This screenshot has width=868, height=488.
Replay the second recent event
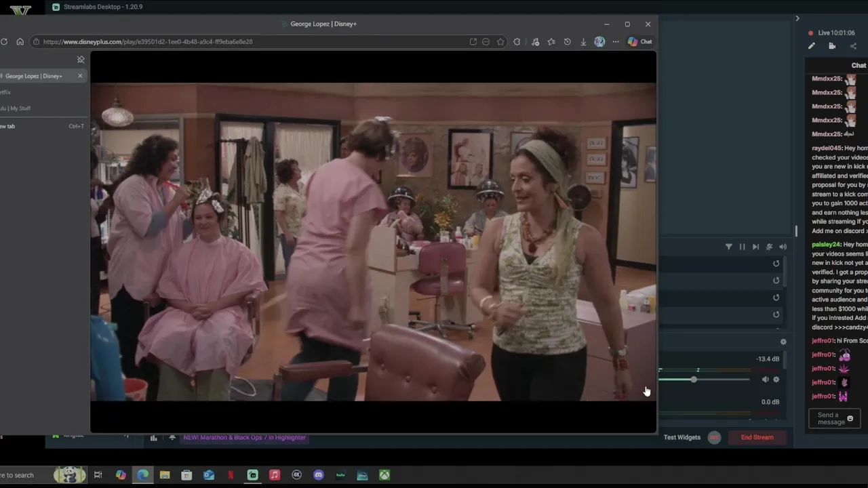click(776, 281)
